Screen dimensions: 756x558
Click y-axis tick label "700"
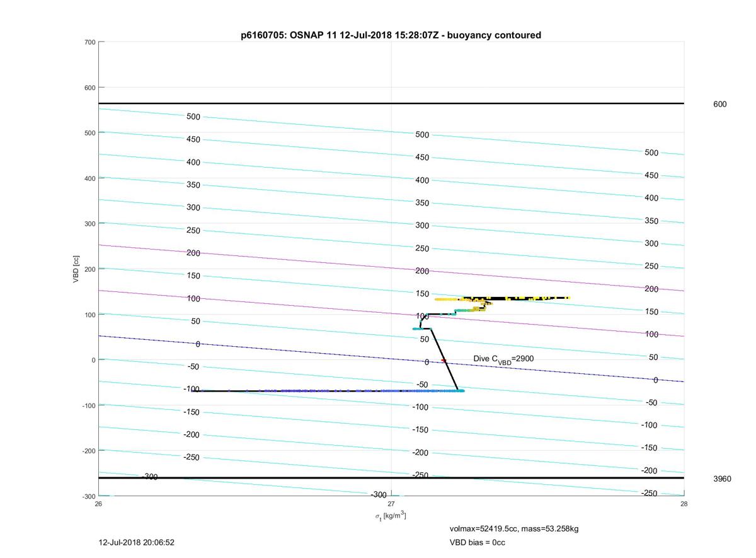pyautogui.click(x=89, y=42)
